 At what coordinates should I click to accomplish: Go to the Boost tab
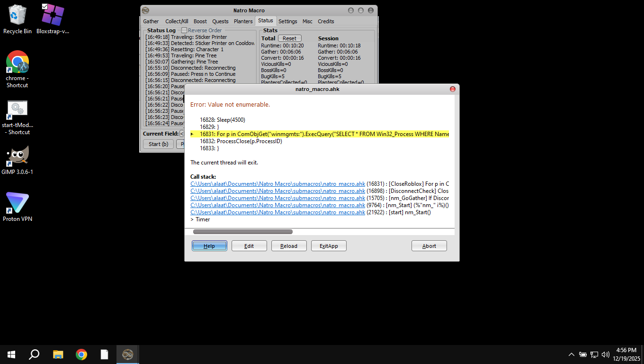(x=200, y=21)
